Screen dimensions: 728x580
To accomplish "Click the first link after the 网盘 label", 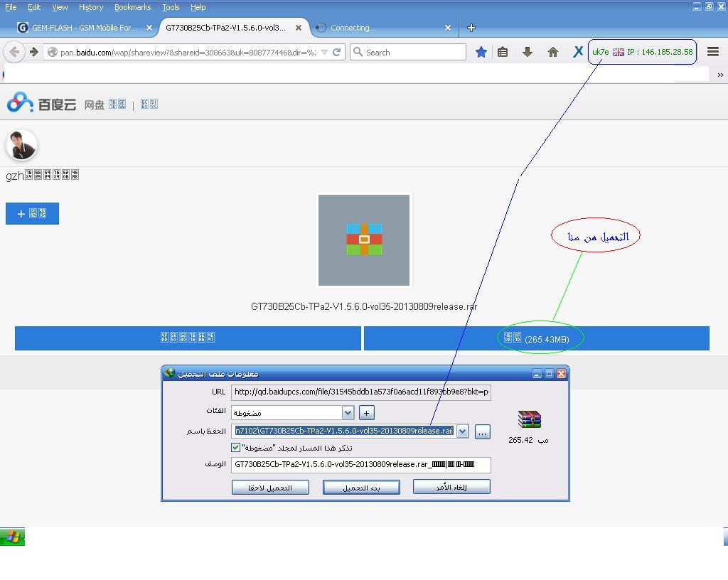I will [x=117, y=104].
